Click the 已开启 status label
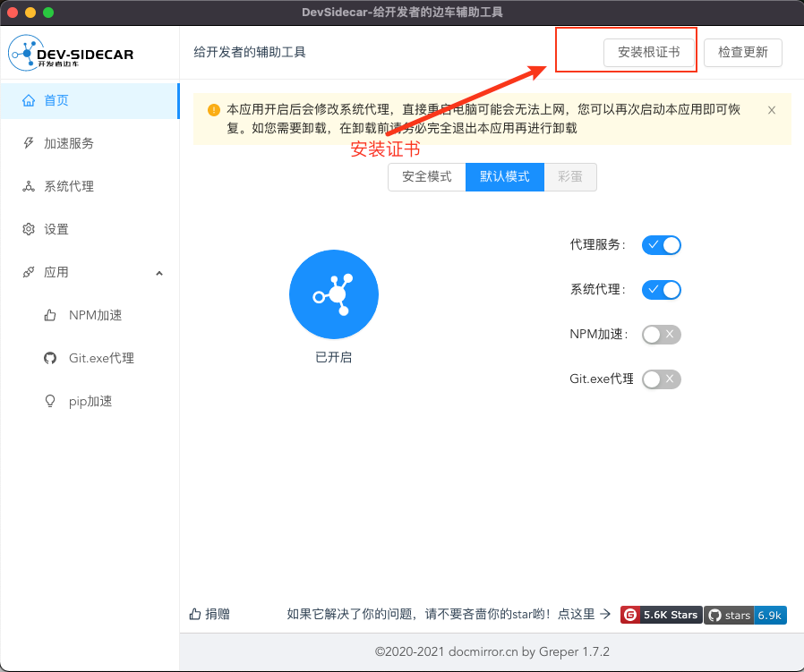The height and width of the screenshot is (672, 804). (334, 357)
